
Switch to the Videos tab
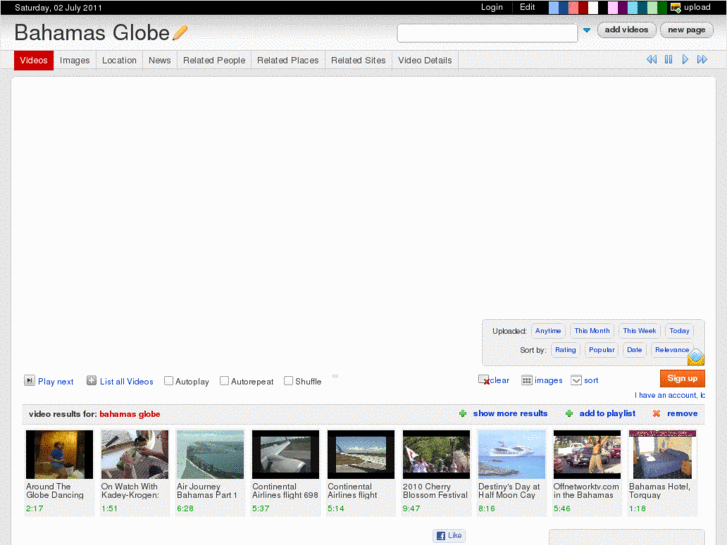coord(34,60)
